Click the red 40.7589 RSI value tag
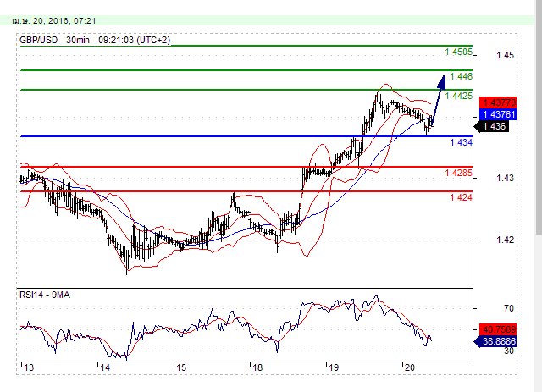The width and height of the screenshot is (542, 392). (498, 329)
